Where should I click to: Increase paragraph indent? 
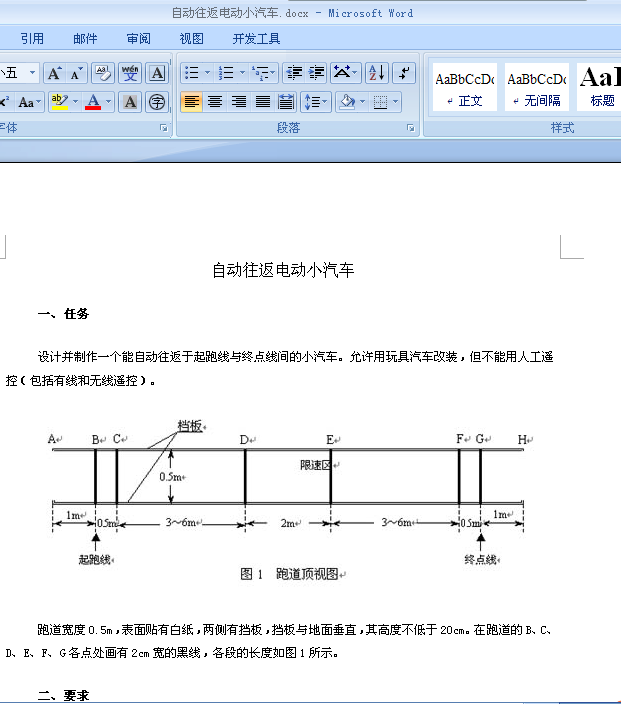click(317, 73)
